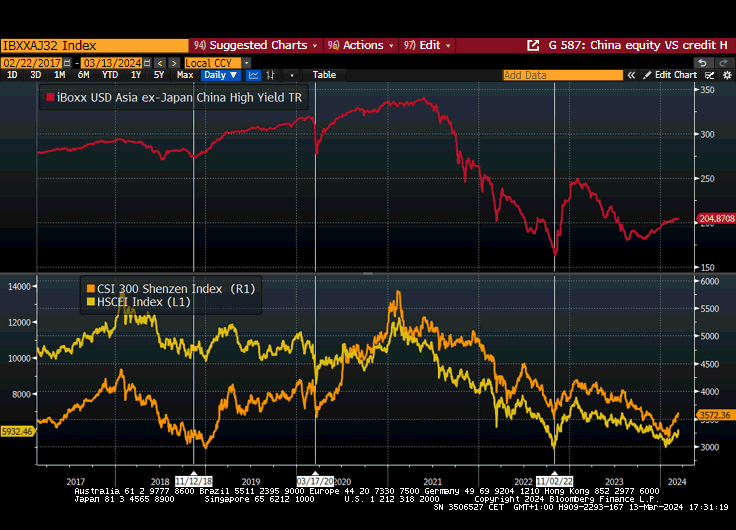This screenshot has width=736, height=530.
Task: Click the yellow HSCEI legend swatch
Action: pos(91,302)
